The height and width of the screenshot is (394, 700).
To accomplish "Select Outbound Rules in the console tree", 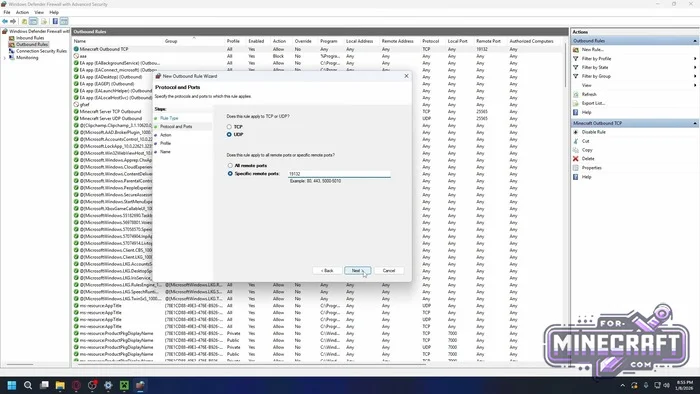I will coord(32,45).
